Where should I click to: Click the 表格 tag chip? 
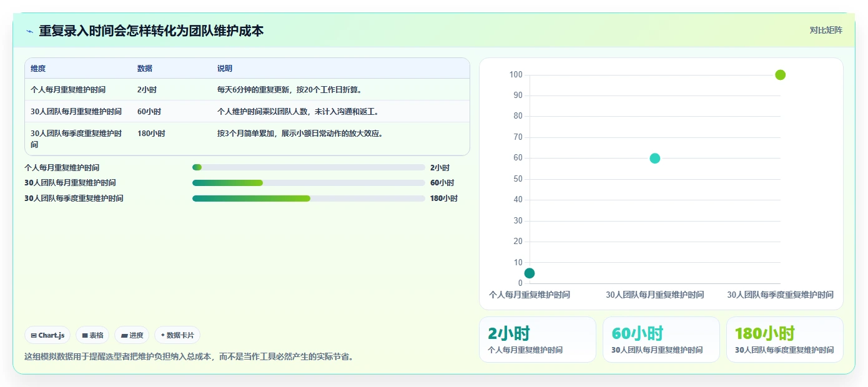click(92, 335)
